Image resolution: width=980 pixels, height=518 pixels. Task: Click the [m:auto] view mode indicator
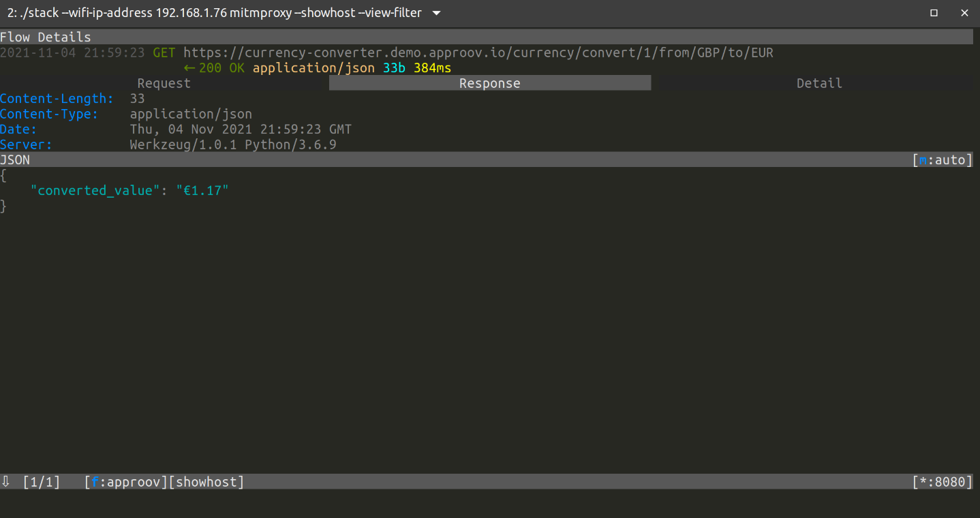coord(942,160)
